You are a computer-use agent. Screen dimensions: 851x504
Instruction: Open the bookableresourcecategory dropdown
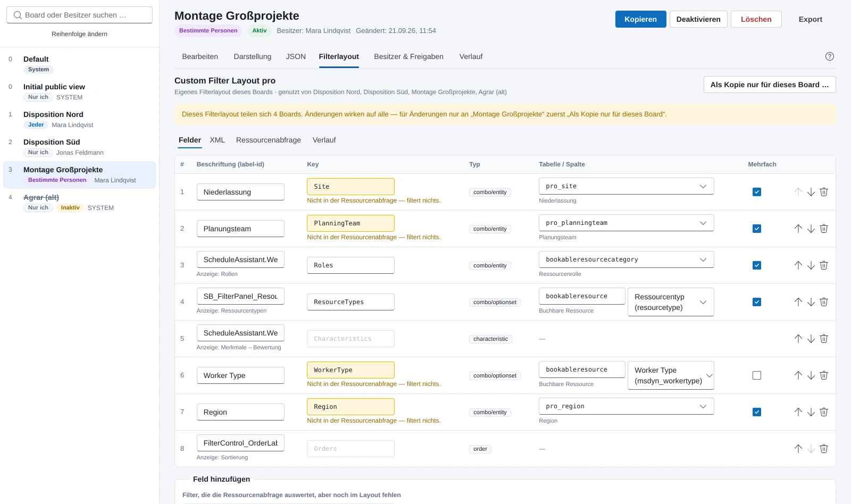(x=626, y=259)
